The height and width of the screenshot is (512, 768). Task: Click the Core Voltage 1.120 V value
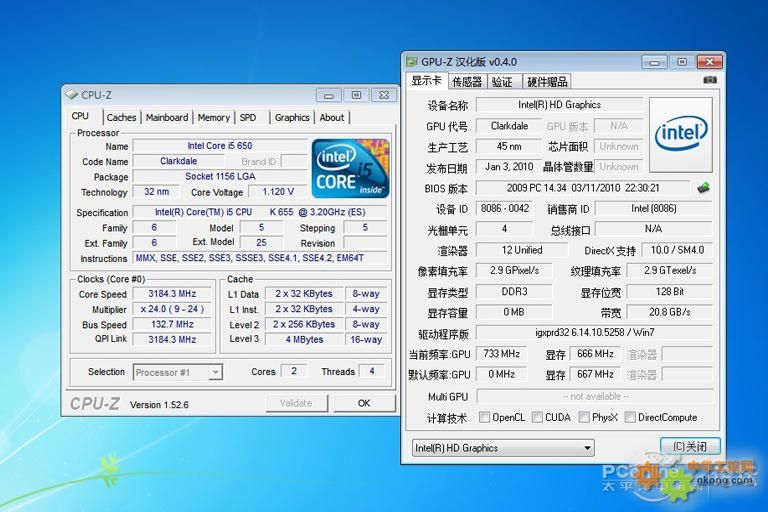278,192
